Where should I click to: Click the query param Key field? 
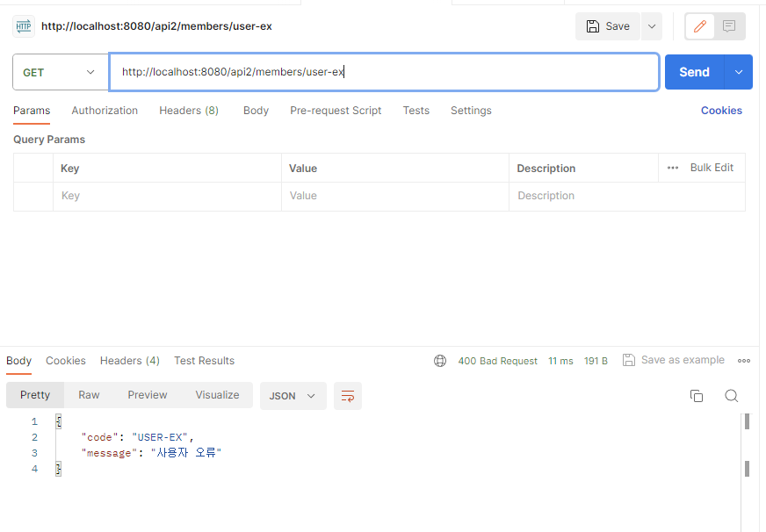[x=167, y=196]
